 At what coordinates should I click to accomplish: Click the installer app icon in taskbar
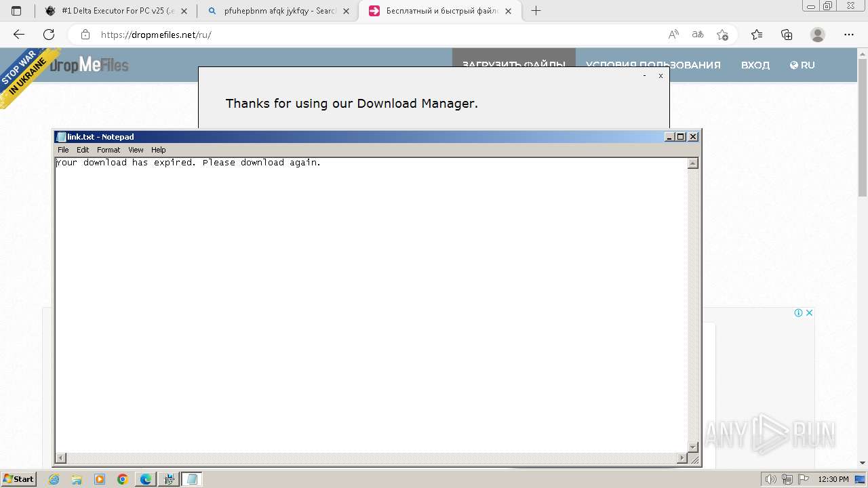pos(169,479)
